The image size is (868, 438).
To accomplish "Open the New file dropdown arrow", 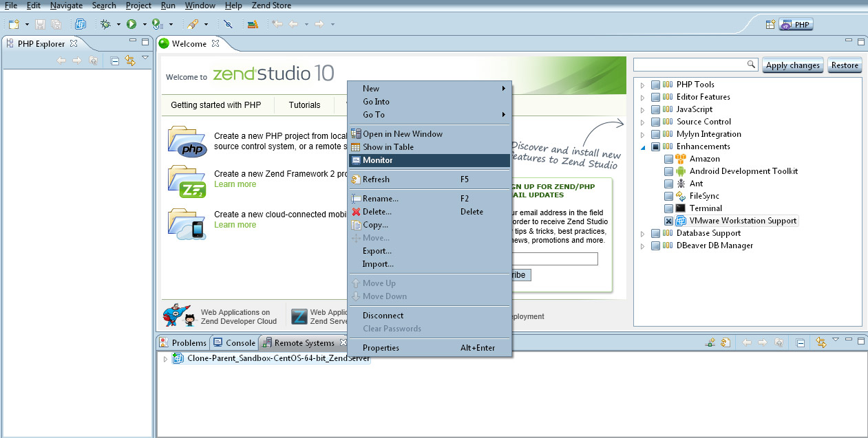I will tap(27, 25).
